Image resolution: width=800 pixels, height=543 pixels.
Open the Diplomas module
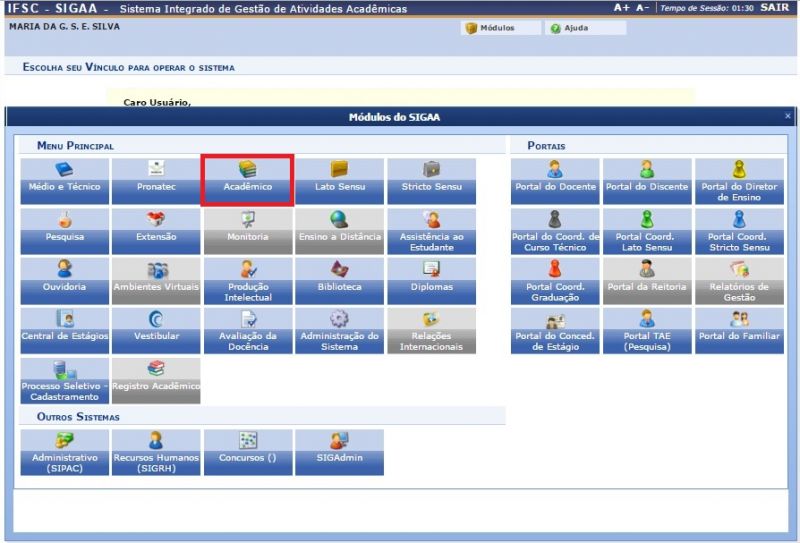431,281
